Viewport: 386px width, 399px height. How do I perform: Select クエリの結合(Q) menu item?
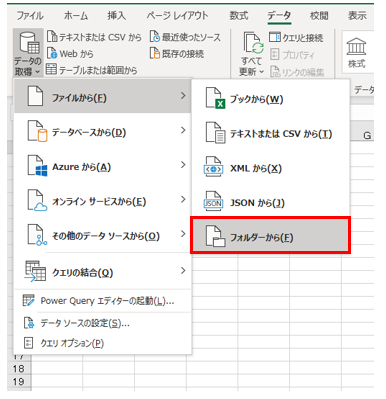pyautogui.click(x=103, y=272)
